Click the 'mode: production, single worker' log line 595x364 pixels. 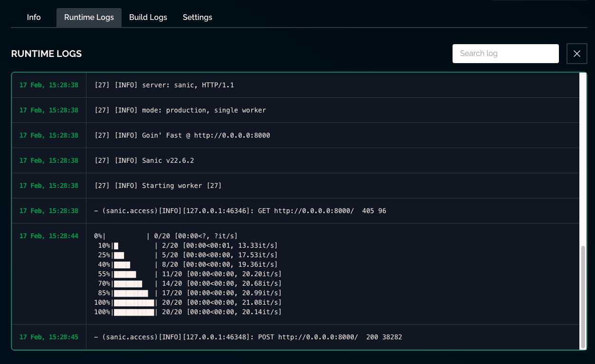180,110
